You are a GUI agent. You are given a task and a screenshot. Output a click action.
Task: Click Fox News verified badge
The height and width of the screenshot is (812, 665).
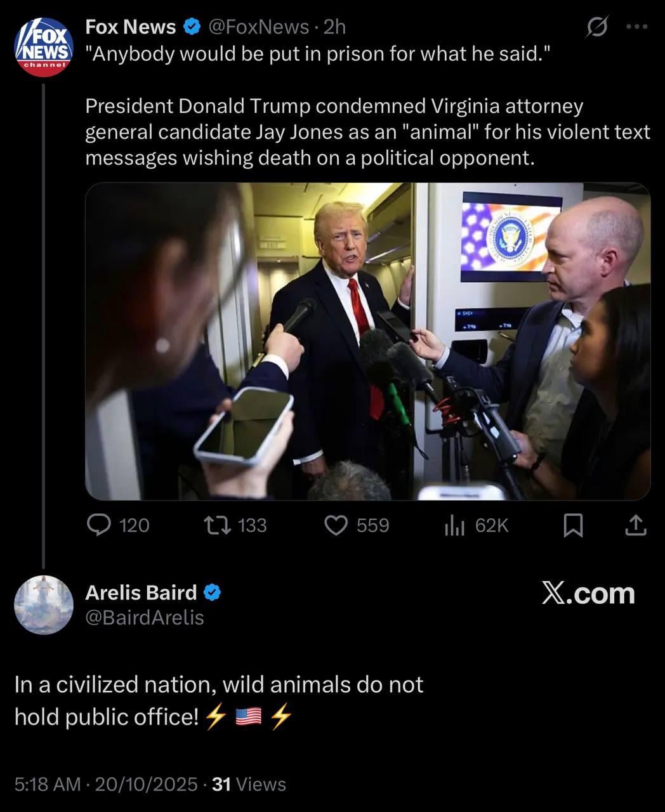[x=192, y=27]
